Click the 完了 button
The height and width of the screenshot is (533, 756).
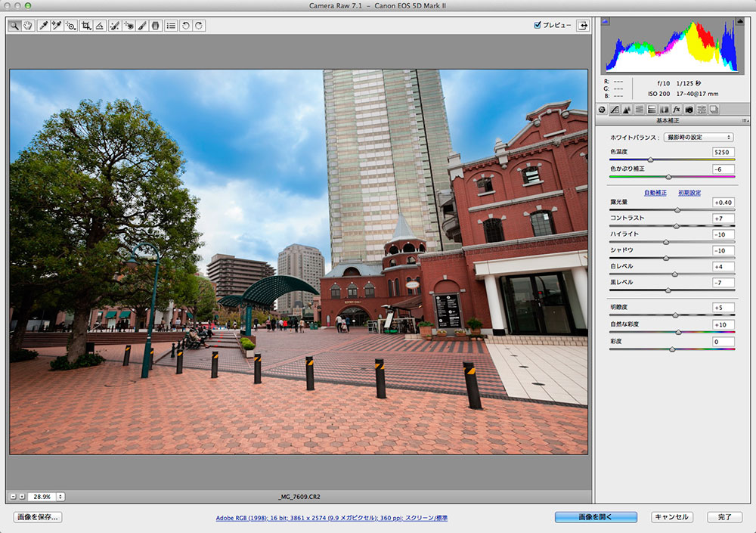(x=724, y=517)
